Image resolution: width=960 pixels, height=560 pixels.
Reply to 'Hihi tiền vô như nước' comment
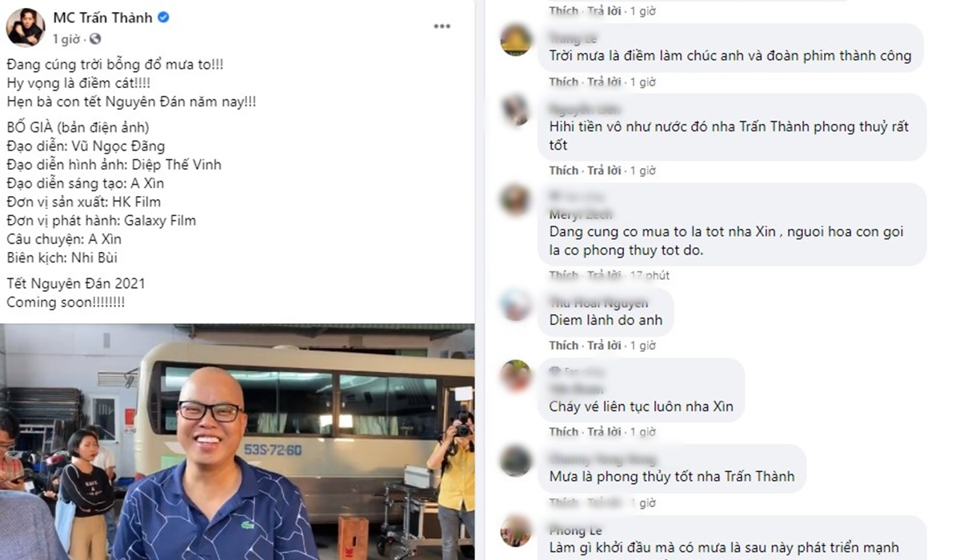click(x=605, y=170)
